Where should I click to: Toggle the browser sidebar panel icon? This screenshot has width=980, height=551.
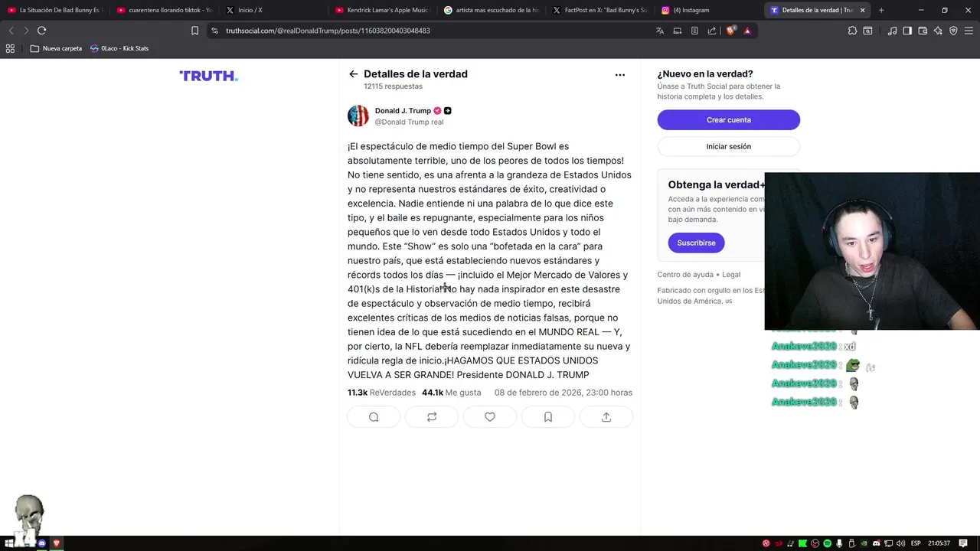tap(907, 31)
